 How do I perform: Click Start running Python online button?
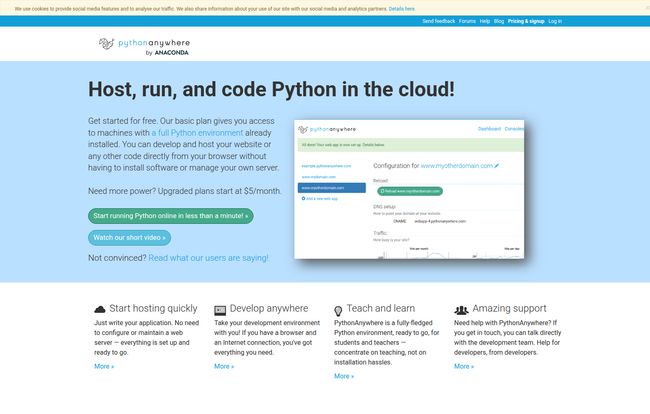tap(170, 216)
